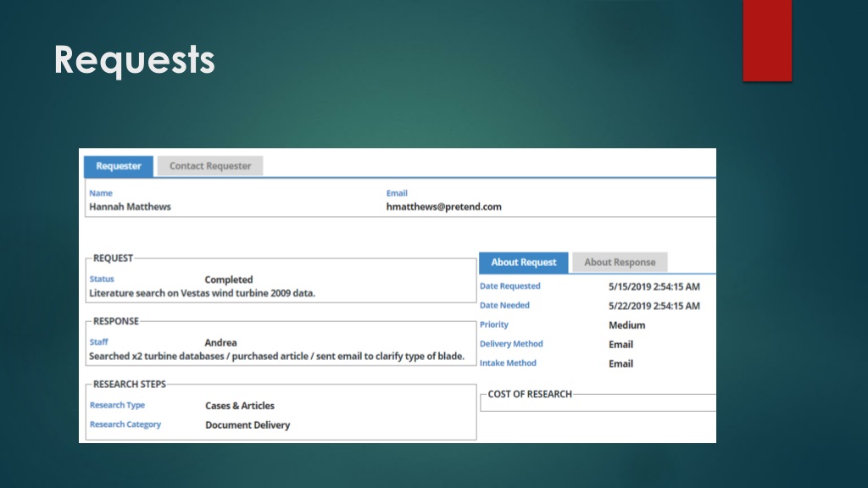Click the Literature search request description
This screenshot has width=868, height=488.
point(202,293)
